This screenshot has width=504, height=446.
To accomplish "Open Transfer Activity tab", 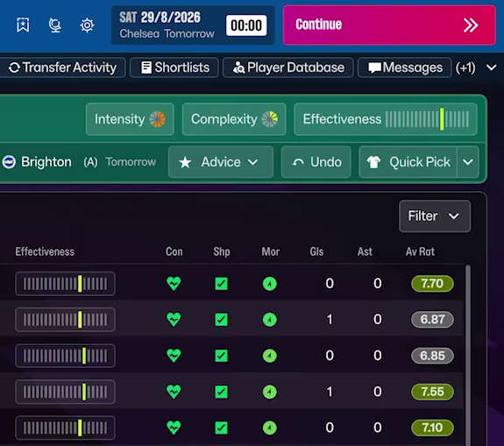I will click(63, 67).
